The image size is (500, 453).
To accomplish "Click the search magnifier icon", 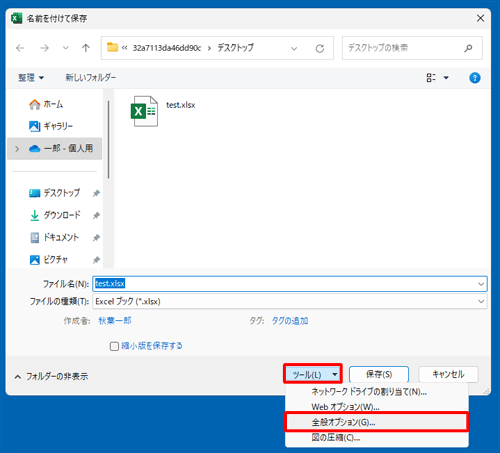I will pos(468,48).
